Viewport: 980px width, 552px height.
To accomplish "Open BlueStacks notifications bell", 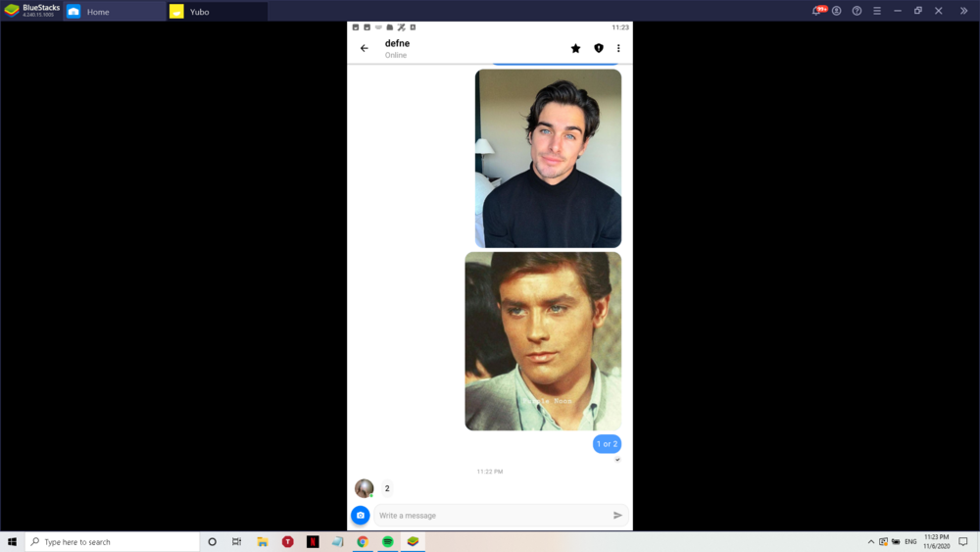I will click(x=817, y=11).
